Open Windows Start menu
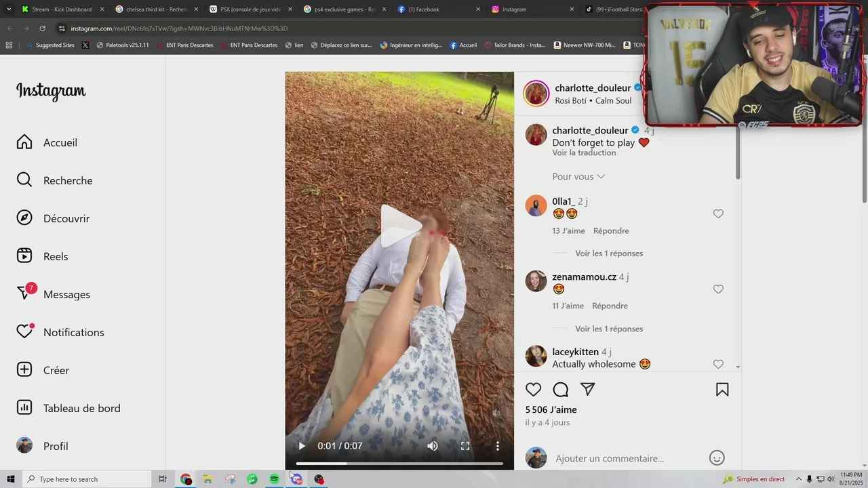 tap(10, 479)
